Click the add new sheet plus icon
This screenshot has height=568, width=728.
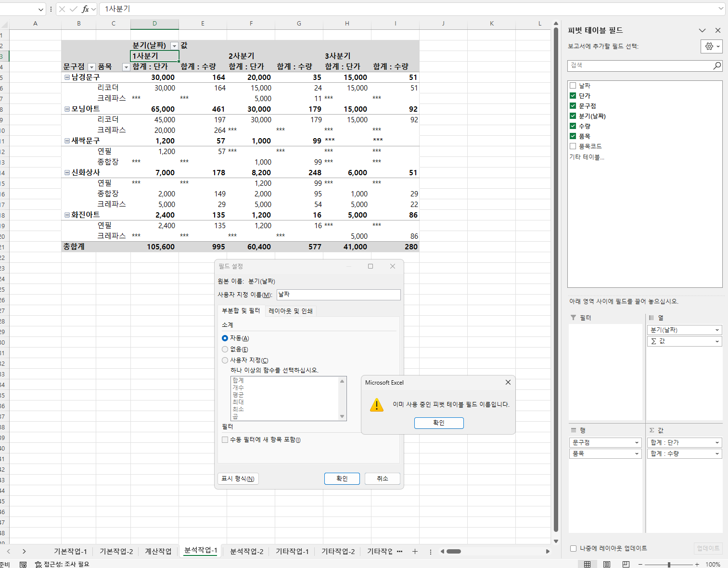coord(415,552)
